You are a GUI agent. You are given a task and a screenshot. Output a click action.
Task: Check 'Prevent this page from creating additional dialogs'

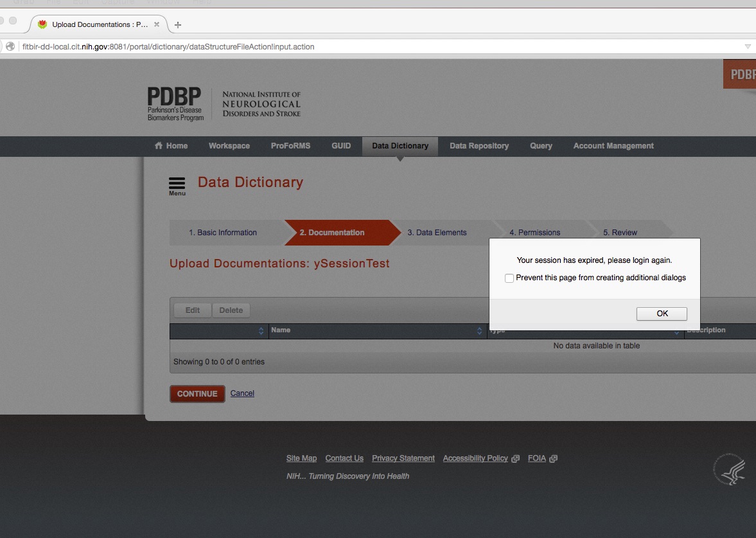point(509,278)
